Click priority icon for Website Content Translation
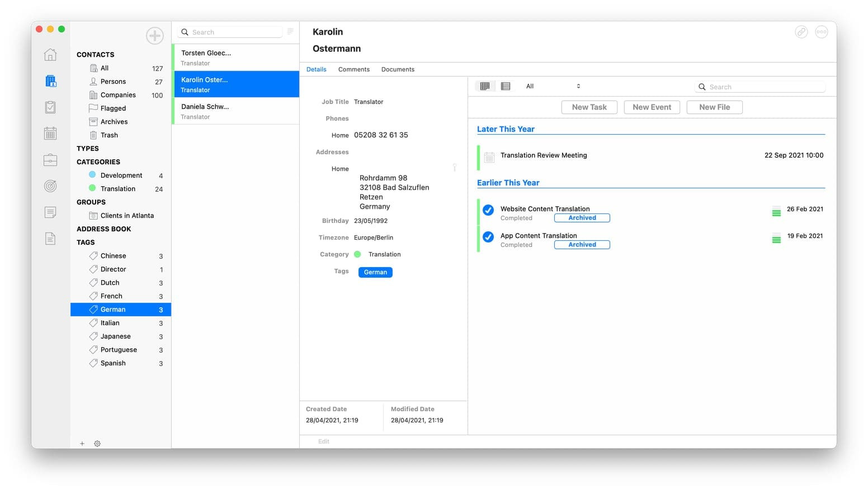Viewport: 868px width, 490px height. pos(776,211)
